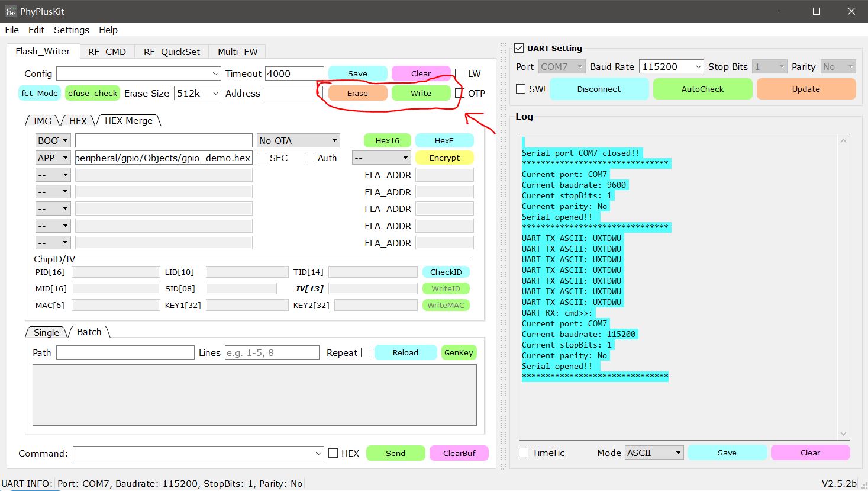
Task: Click the Disconnect button
Action: tap(599, 89)
